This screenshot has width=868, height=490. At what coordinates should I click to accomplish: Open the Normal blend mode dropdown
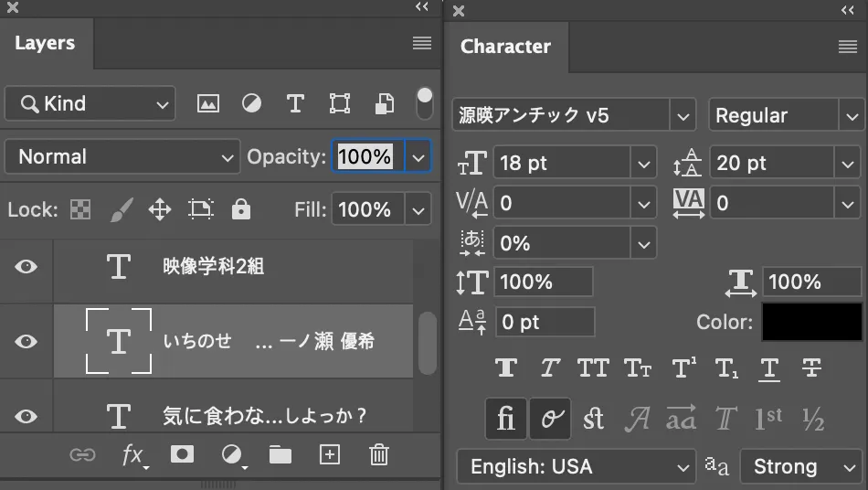122,156
